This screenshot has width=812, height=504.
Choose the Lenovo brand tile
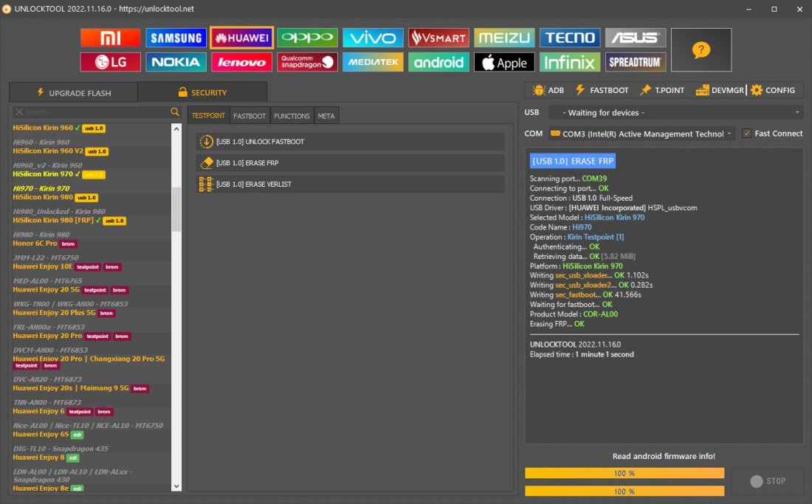point(242,62)
